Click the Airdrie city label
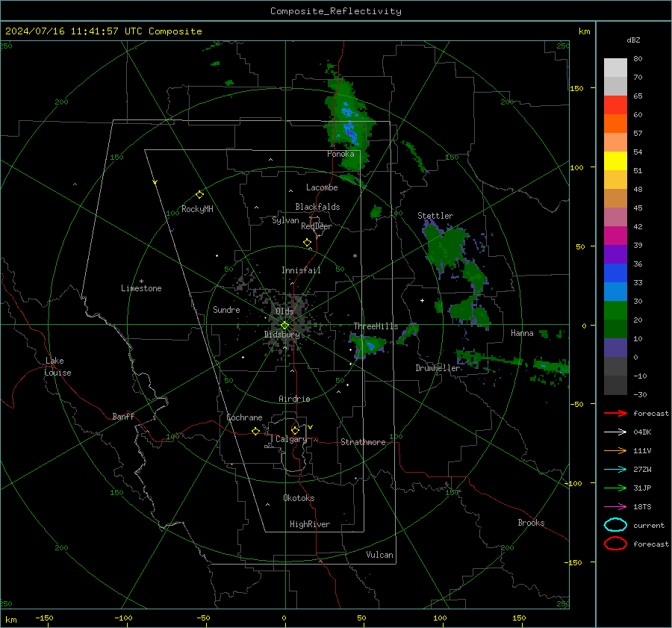 coord(294,399)
